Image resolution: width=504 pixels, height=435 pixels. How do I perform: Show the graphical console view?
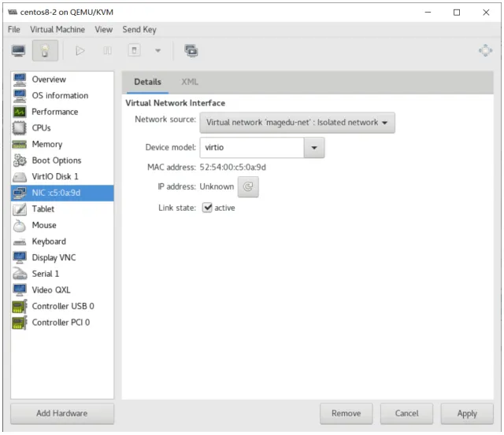tap(18, 50)
